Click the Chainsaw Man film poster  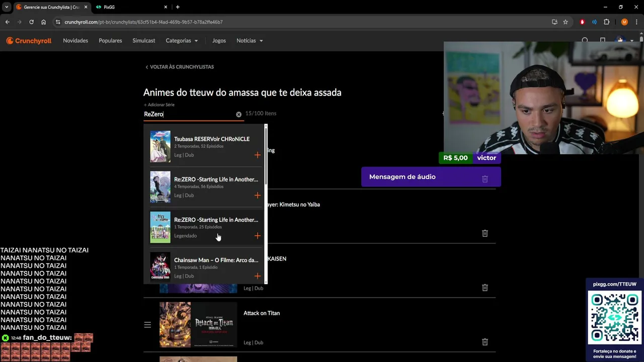pyautogui.click(x=160, y=266)
